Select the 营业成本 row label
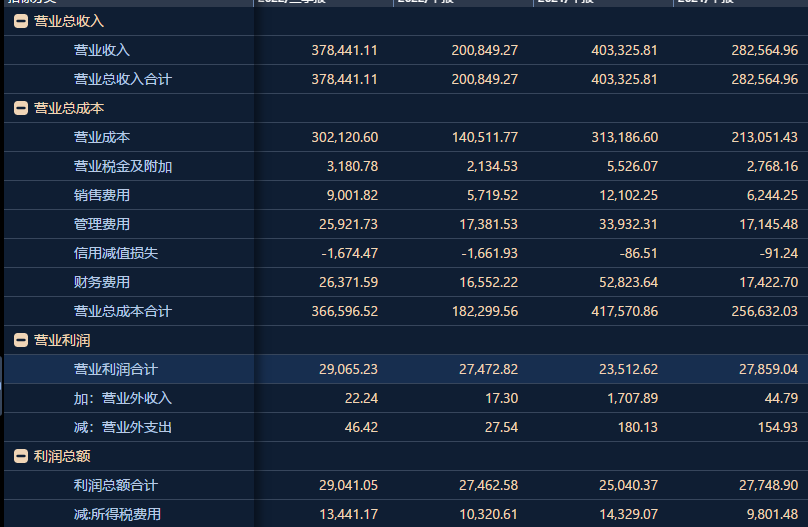Screen dimensions: 808x527 (x=102, y=137)
